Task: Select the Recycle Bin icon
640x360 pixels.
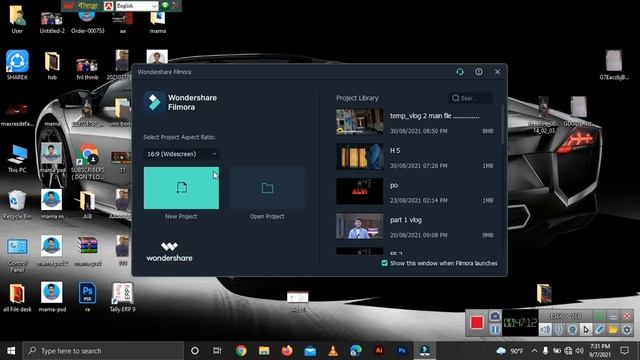Action: 17,205
